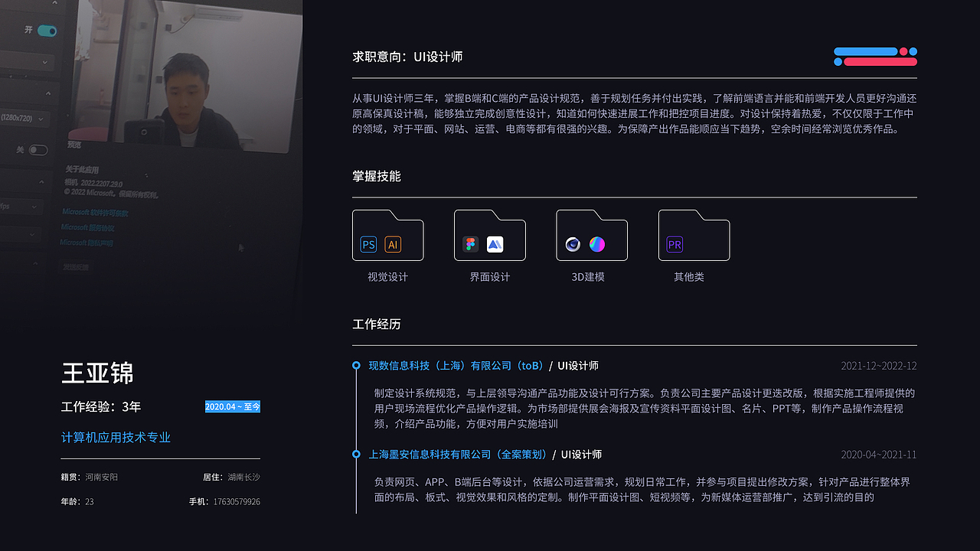Click the 工作经历 heading
980x551 pixels.
[377, 324]
